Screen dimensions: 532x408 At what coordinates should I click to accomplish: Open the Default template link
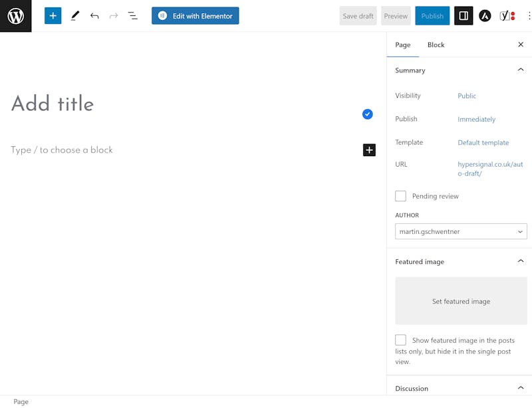(x=483, y=142)
